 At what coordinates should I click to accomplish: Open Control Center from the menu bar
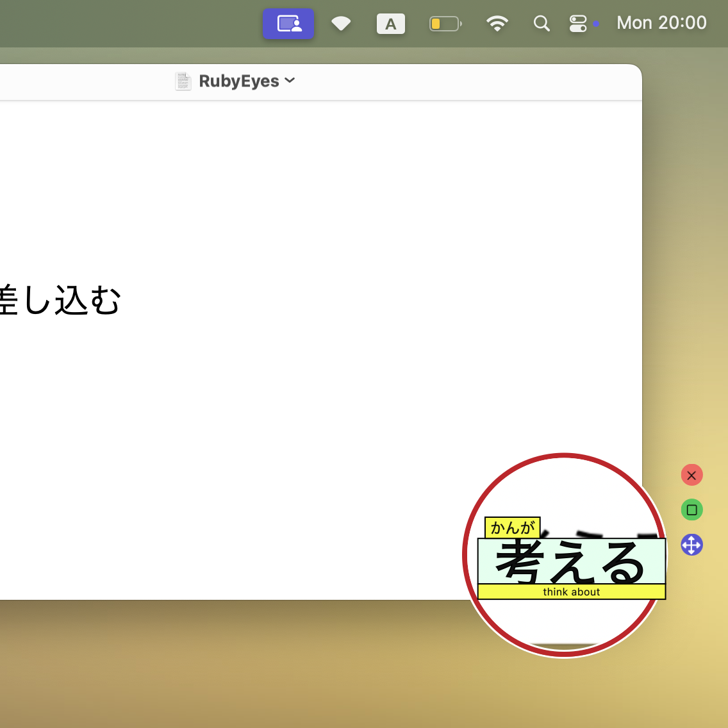tap(578, 24)
